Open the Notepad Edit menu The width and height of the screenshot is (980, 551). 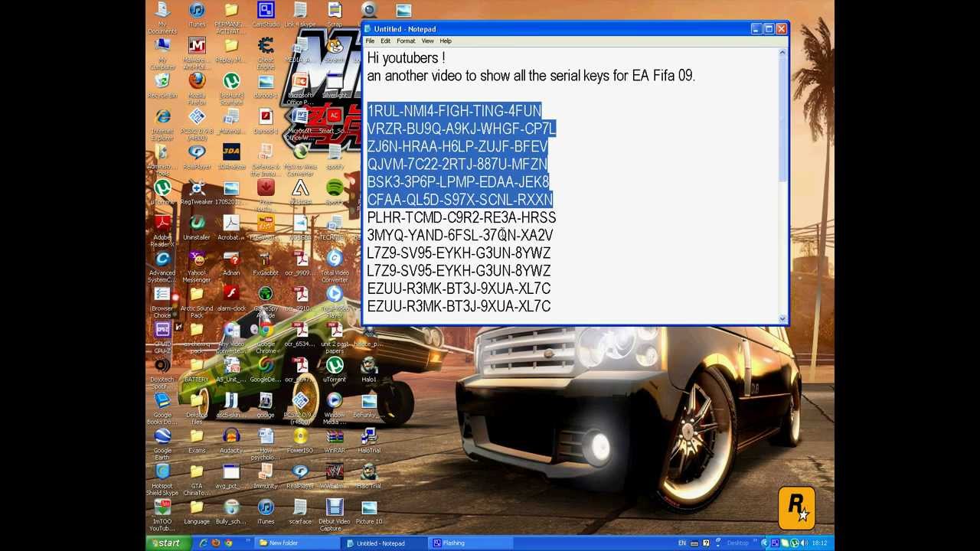tap(386, 41)
